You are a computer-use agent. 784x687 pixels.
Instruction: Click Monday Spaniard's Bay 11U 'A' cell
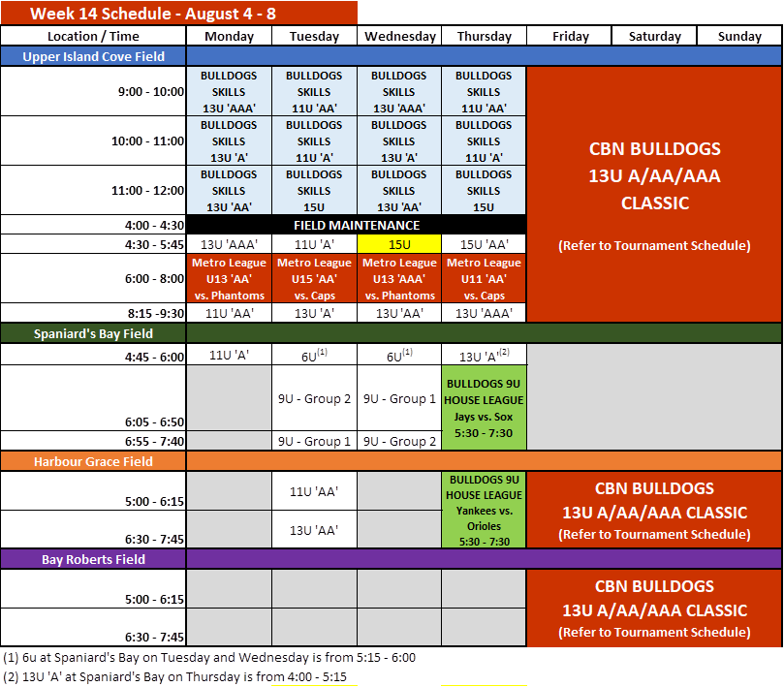(x=229, y=355)
